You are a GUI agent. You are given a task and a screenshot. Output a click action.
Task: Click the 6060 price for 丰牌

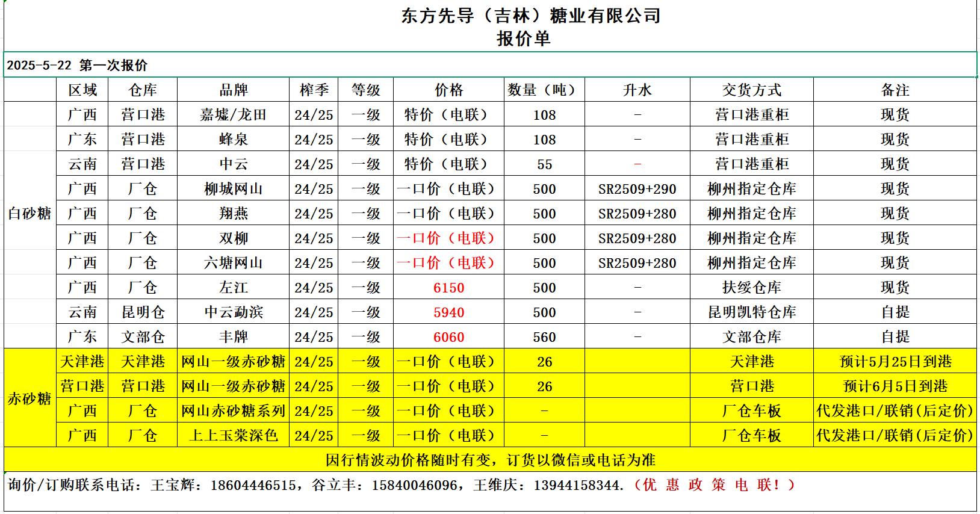pyautogui.click(x=448, y=337)
